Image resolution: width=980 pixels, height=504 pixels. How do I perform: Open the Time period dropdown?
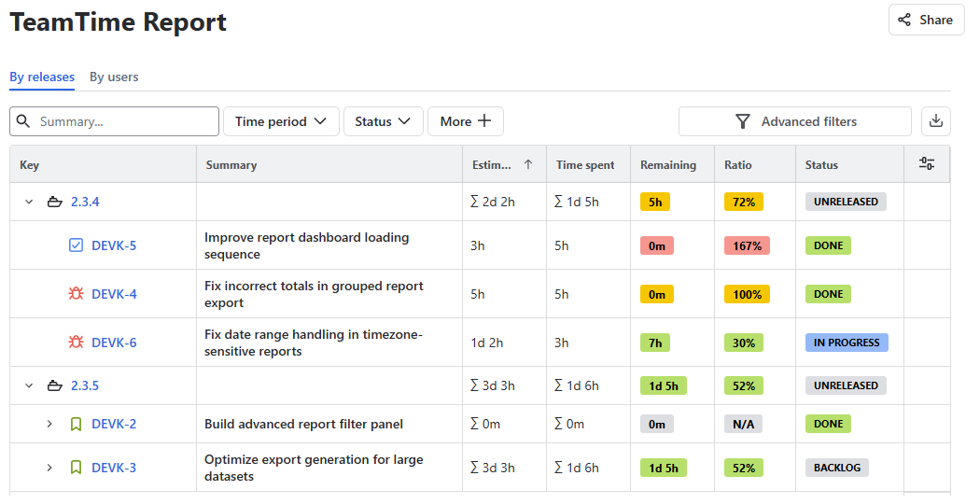[x=280, y=121]
